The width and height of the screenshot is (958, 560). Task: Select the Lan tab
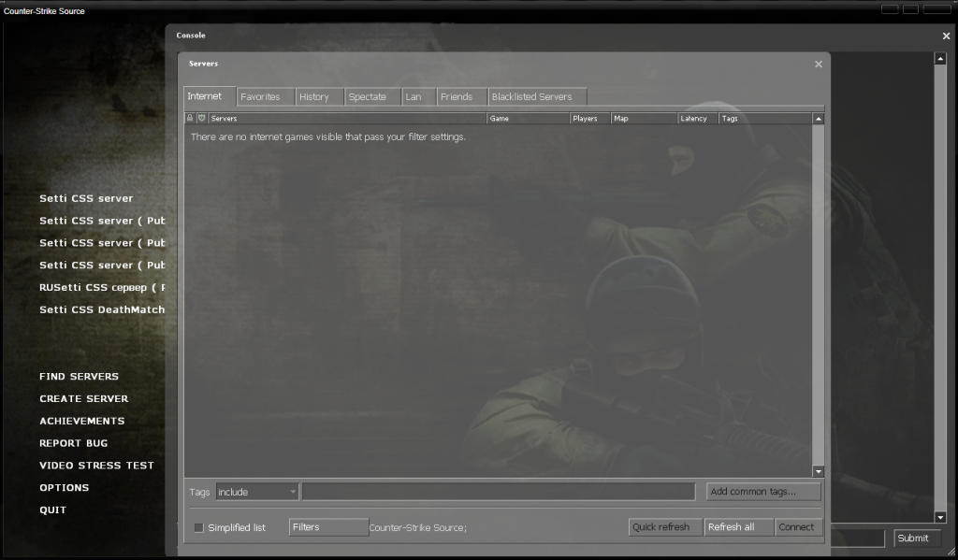[418, 97]
